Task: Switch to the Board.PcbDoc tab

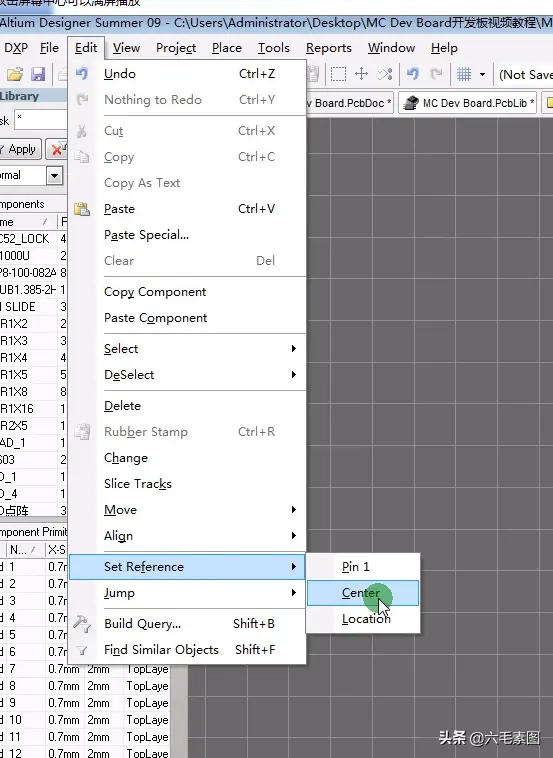Action: point(350,103)
